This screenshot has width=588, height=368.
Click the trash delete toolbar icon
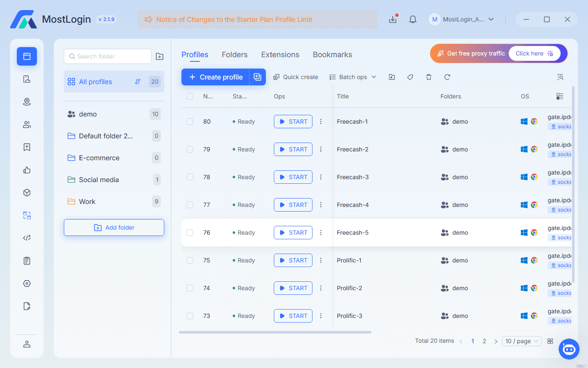(x=429, y=77)
